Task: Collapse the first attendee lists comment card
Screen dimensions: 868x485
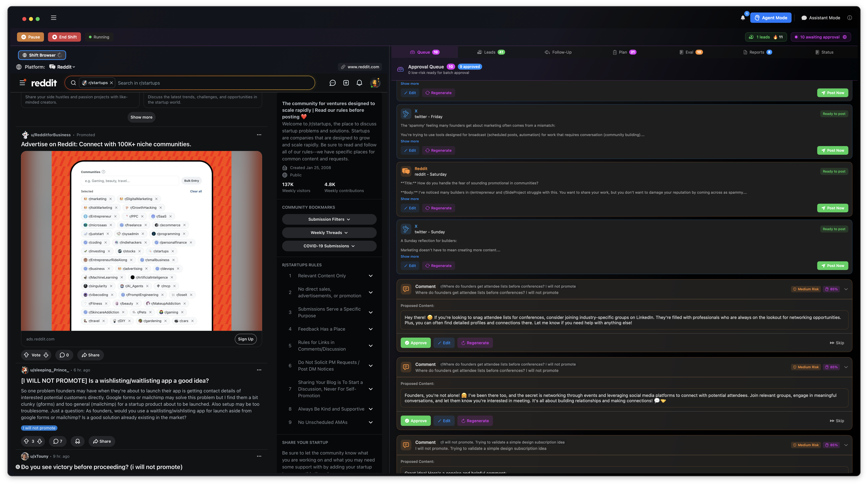Action: (x=846, y=289)
